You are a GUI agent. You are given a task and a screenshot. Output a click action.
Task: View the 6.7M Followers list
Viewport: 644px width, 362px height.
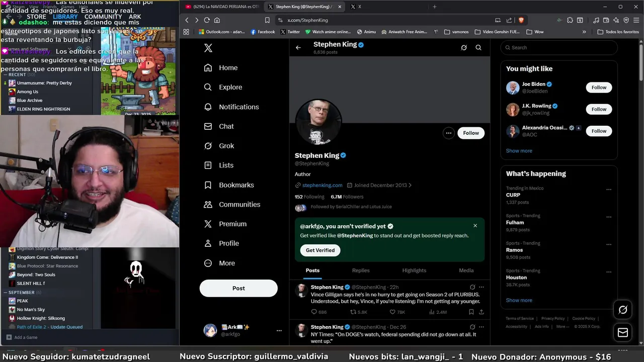coord(347,197)
